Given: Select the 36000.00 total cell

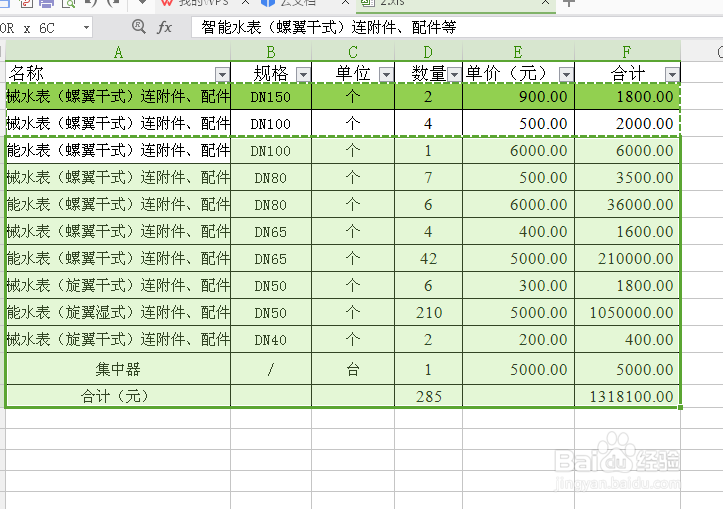Looking at the screenshot, I should click(x=627, y=204).
